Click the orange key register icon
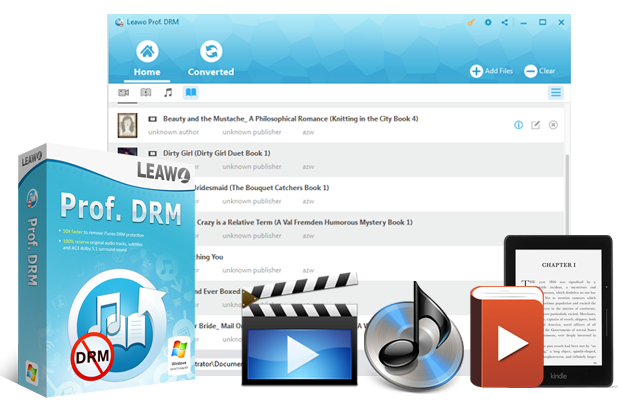 click(471, 22)
